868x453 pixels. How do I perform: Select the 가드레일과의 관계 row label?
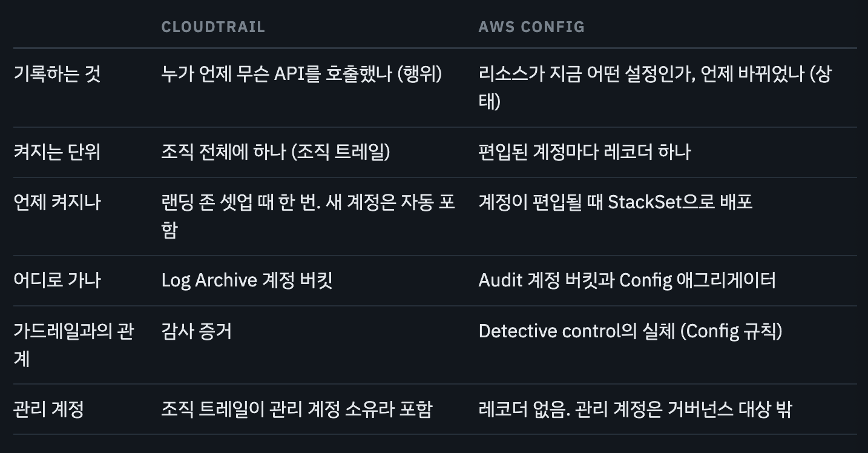tap(74, 345)
